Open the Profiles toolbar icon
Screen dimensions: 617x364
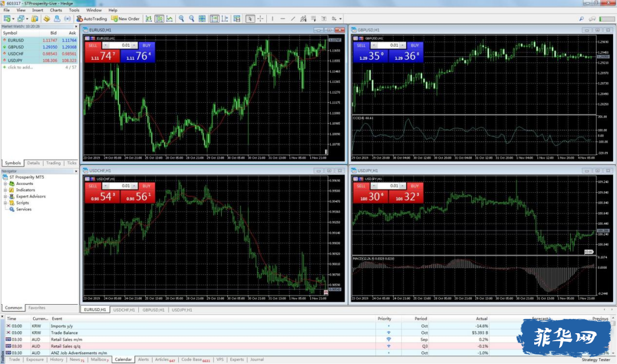pos(21,18)
